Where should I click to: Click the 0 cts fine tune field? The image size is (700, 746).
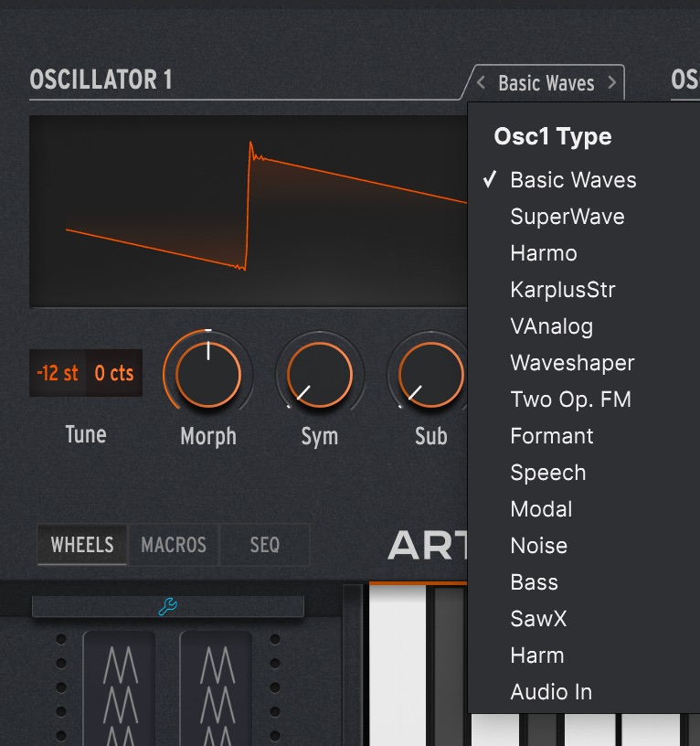(x=114, y=373)
